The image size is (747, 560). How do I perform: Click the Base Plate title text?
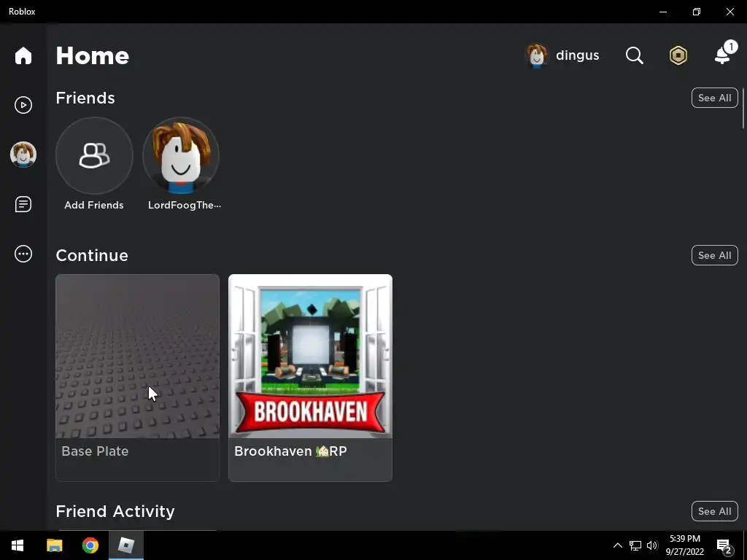click(x=95, y=451)
